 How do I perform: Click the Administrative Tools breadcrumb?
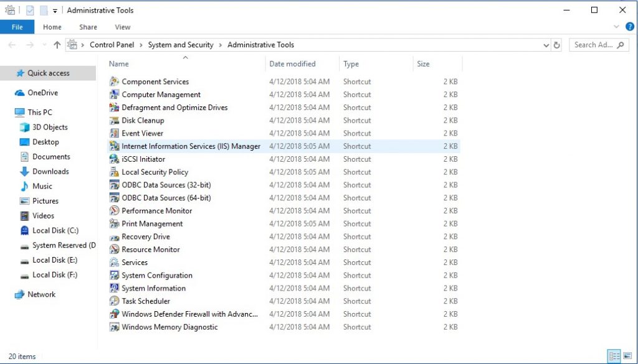(x=261, y=45)
